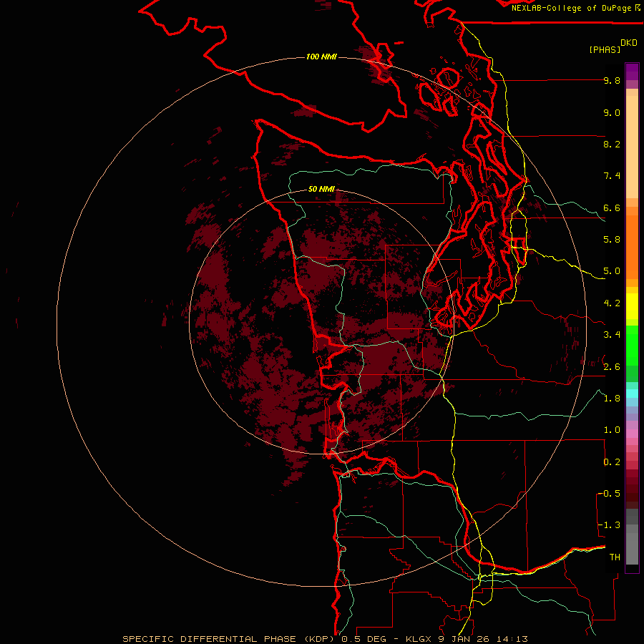Pick the bright yellow band of the color bar
644x644 pixels.
coord(632,306)
